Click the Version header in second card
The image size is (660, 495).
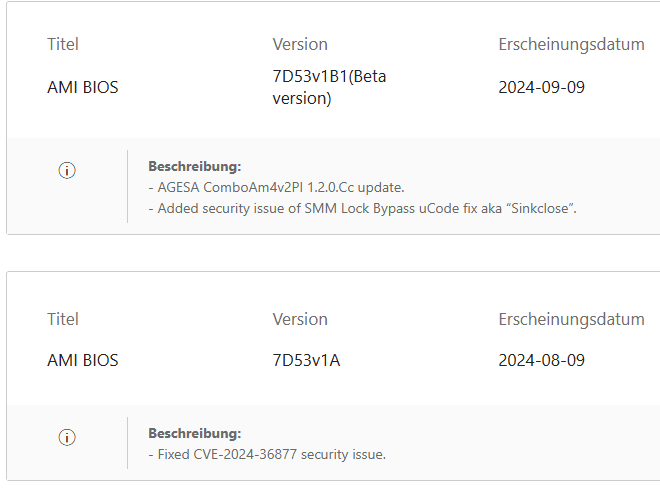(x=300, y=319)
